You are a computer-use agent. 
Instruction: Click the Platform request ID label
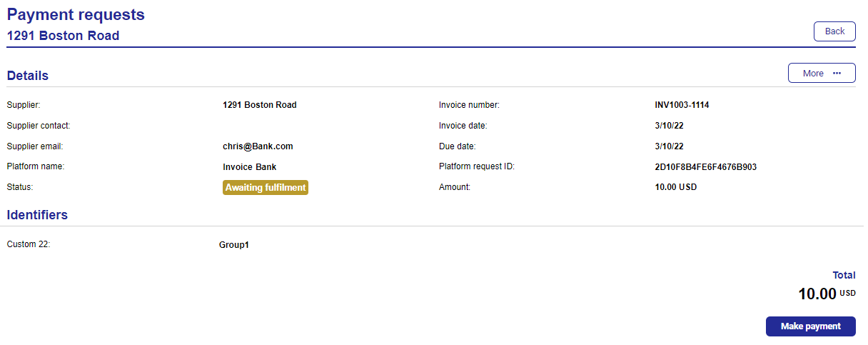(477, 167)
